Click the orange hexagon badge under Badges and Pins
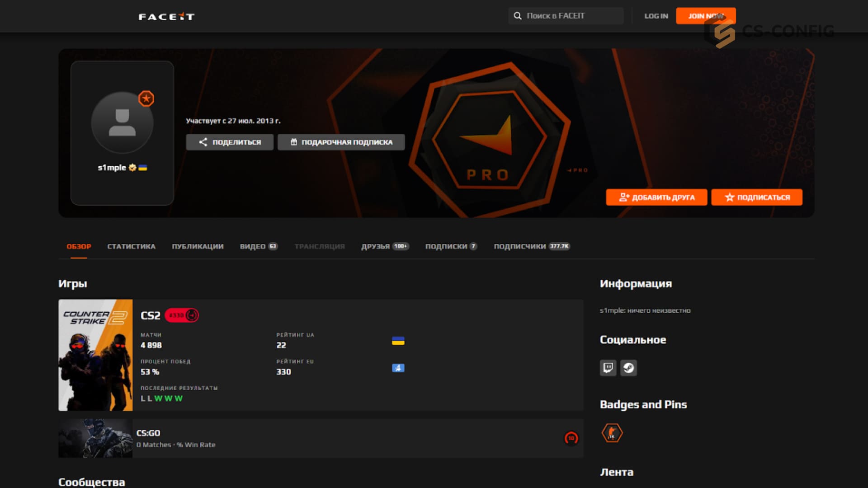The image size is (868, 488). (612, 433)
